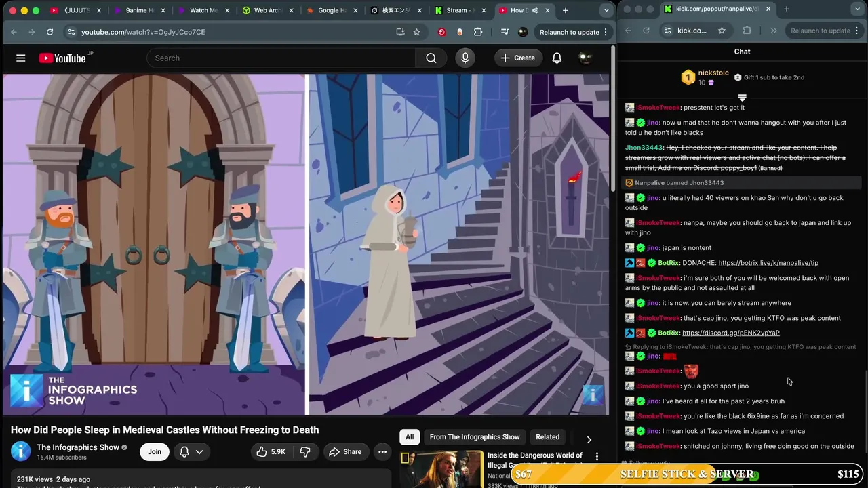Screen dimensions: 868x488
Task: Click the install app icon in address bar
Action: (x=400, y=32)
